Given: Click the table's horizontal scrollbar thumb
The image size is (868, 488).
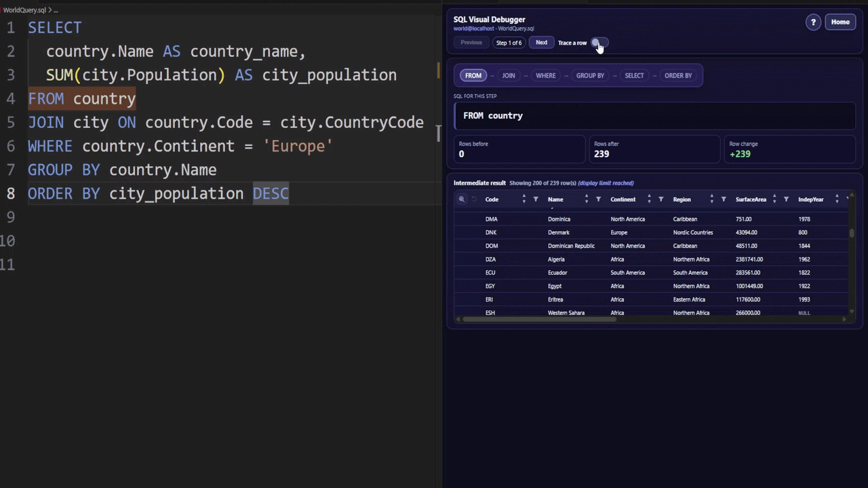Looking at the screenshot, I should (x=539, y=319).
